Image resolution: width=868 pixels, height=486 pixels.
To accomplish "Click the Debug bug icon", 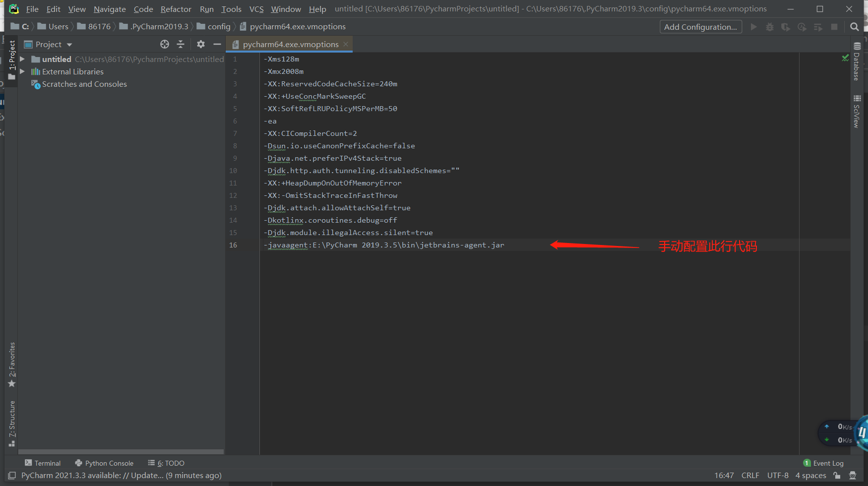I will click(770, 27).
